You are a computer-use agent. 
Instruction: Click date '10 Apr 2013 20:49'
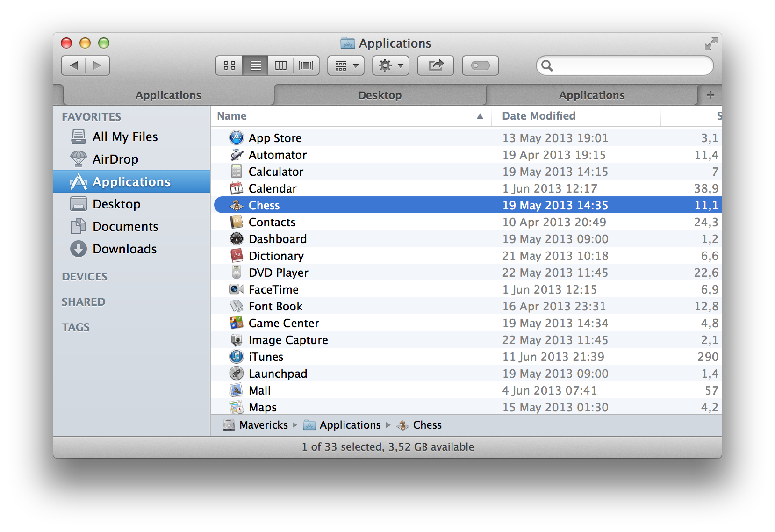point(554,222)
